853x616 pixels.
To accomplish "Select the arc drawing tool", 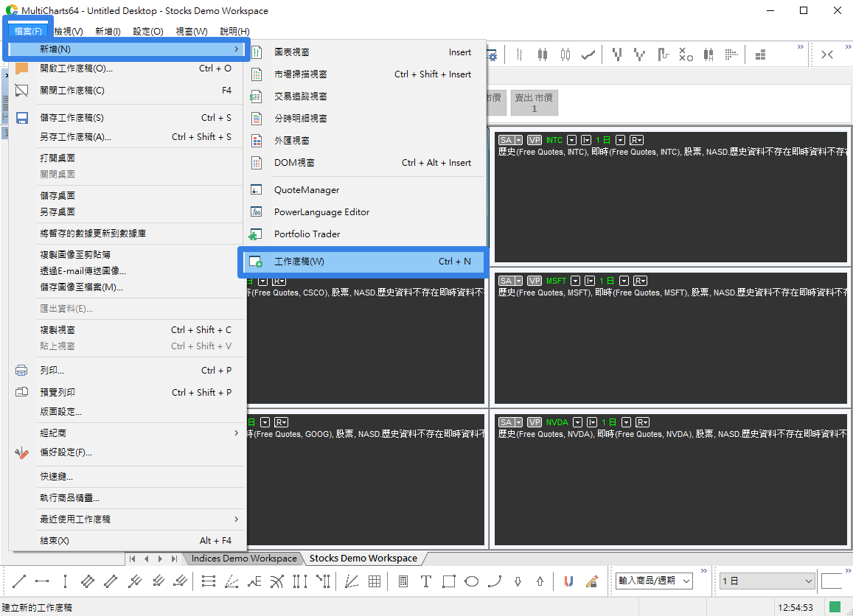I will click(x=495, y=581).
